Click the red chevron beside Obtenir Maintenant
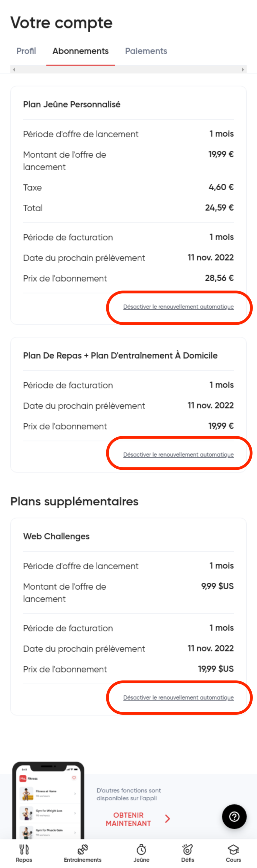The image size is (257, 868). tap(168, 819)
